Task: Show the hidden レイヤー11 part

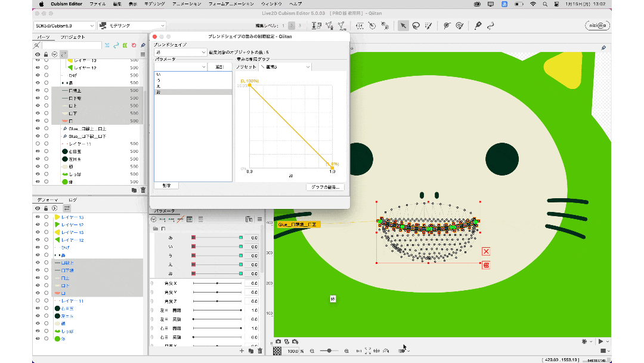Action: 38,144
